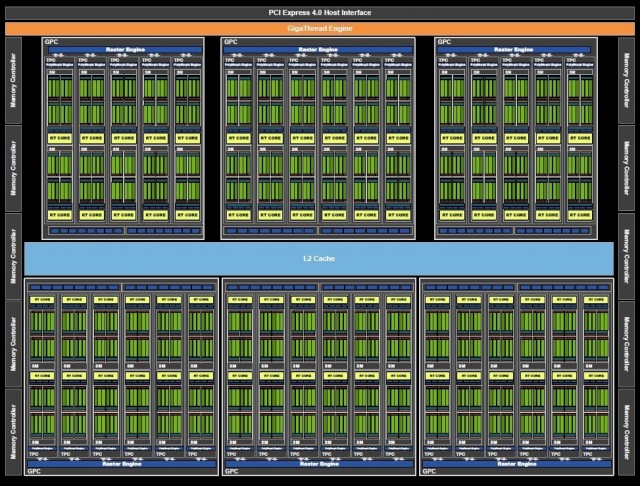Select the second Memory Controller from top, right side
This screenshot has width=640, height=486.
coord(627,168)
